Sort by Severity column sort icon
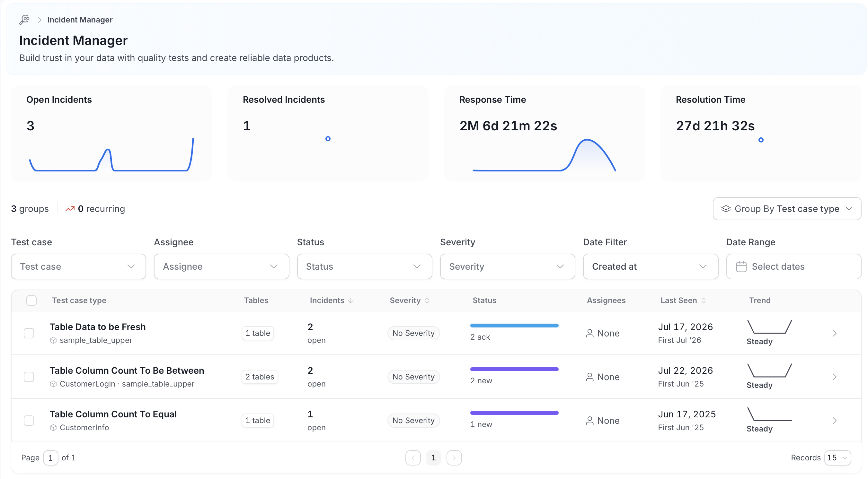Screen dimensions: 868x479 (427, 300)
